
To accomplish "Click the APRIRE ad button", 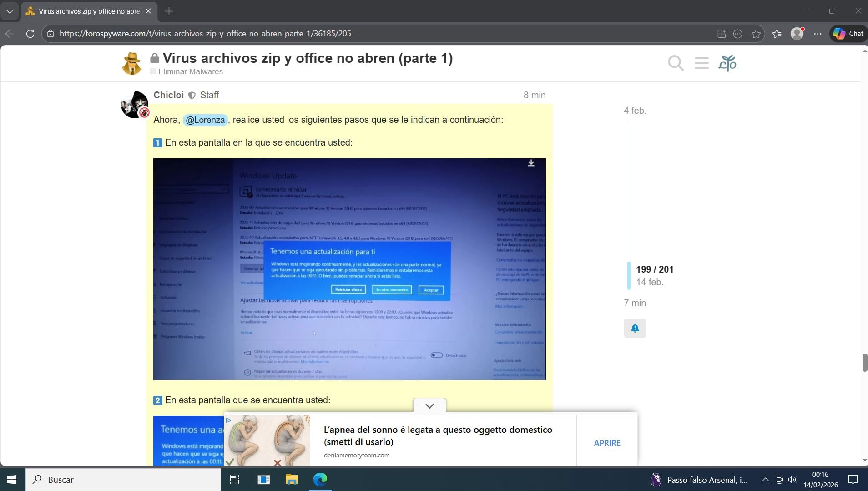I will (x=607, y=443).
